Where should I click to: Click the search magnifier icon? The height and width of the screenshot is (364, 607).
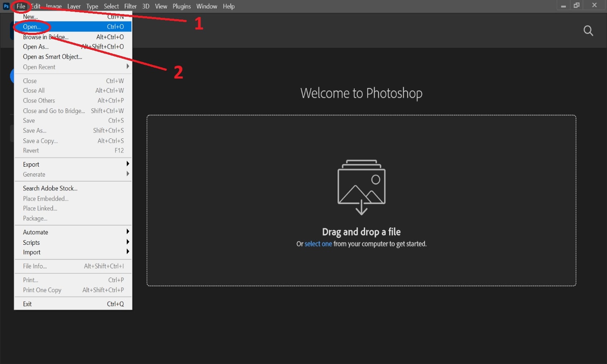(x=588, y=31)
